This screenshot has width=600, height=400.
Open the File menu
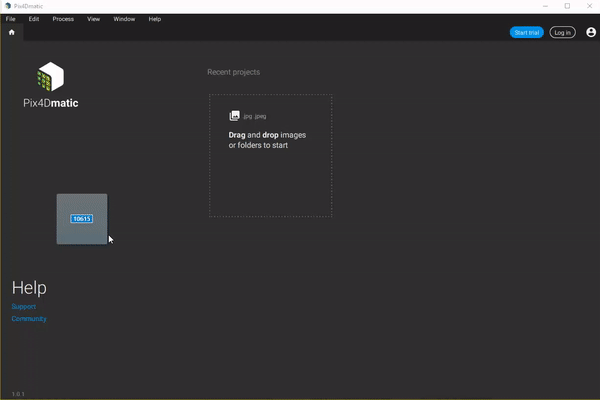(x=11, y=19)
